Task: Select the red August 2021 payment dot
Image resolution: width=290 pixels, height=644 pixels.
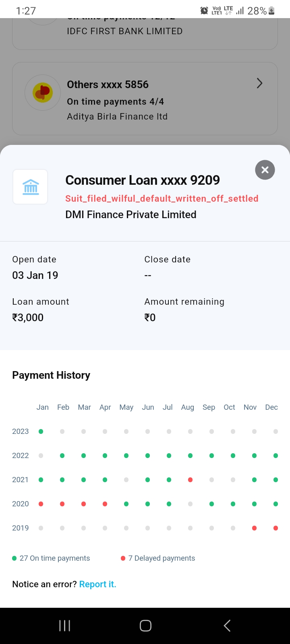Action: coord(190,480)
